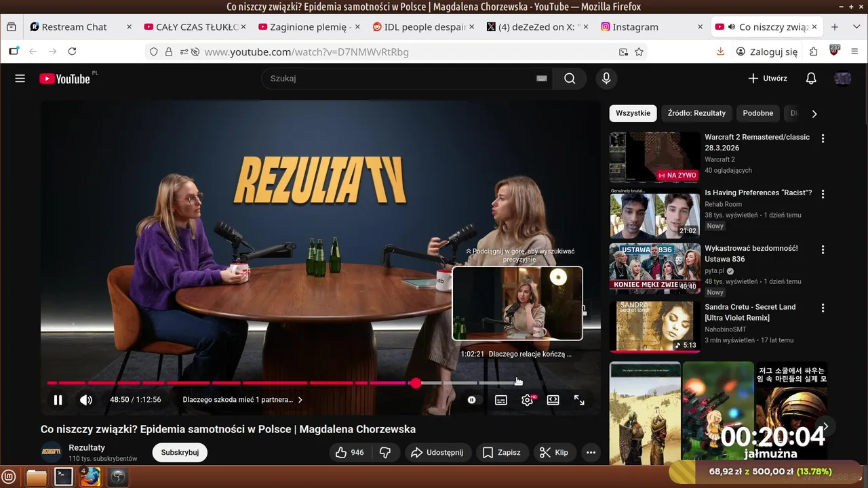
Task: Open the file manager folder in the taskbar
Action: [37, 477]
